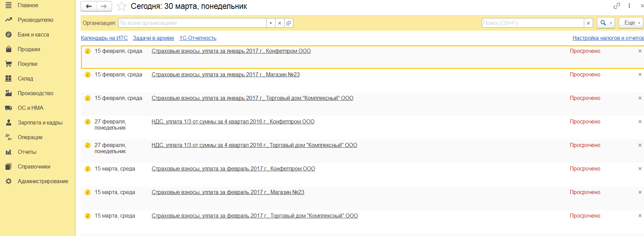Image resolution: width=644 pixels, height=236 pixels.
Task: Click the back navigation arrow button
Action: [x=89, y=6]
